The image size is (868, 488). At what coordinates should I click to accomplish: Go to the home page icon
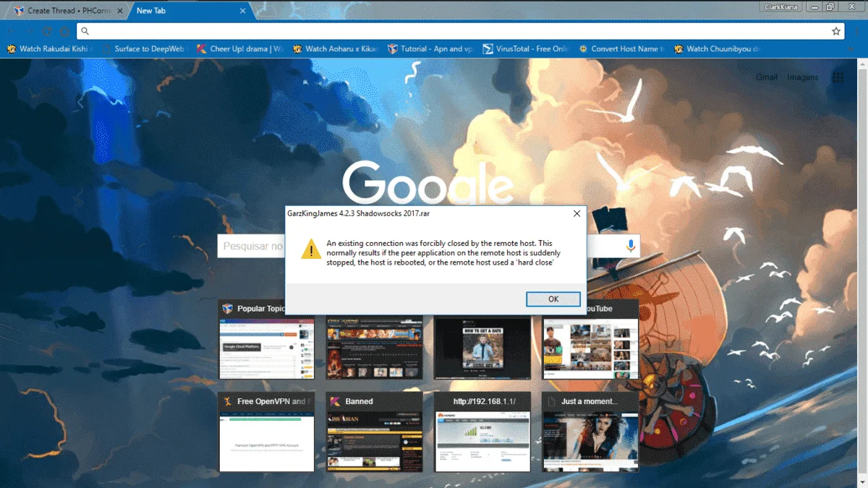[64, 32]
